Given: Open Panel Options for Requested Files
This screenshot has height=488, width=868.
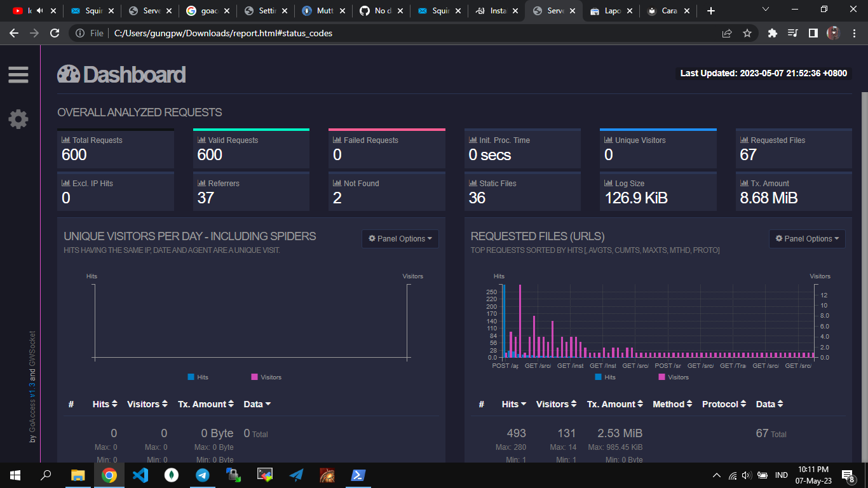Looking at the screenshot, I should [807, 239].
